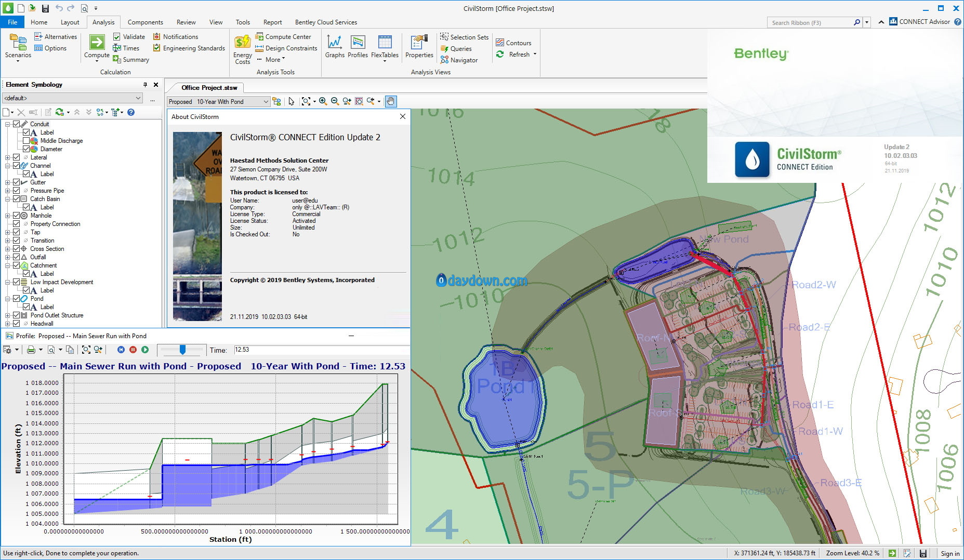
Task: Toggle the Outfall checkbox
Action: click(x=17, y=257)
